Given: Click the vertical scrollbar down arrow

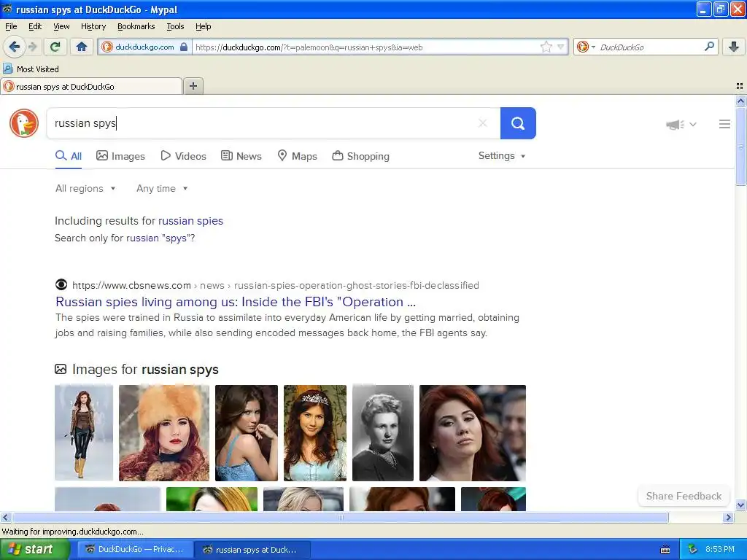Looking at the screenshot, I should click(x=740, y=505).
